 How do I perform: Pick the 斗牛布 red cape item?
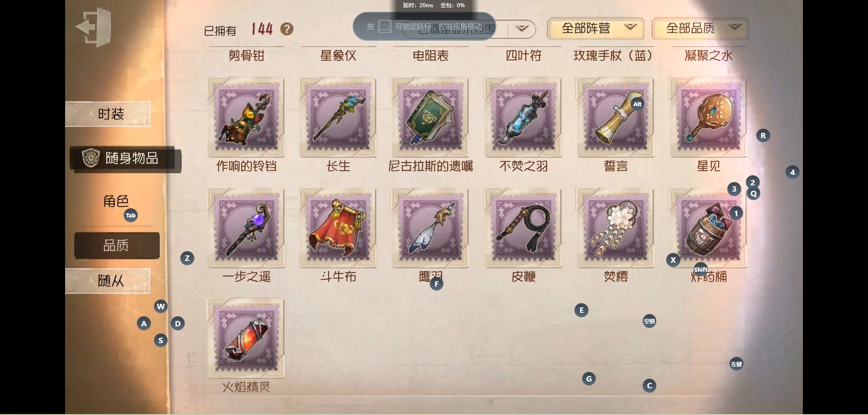coord(338,227)
